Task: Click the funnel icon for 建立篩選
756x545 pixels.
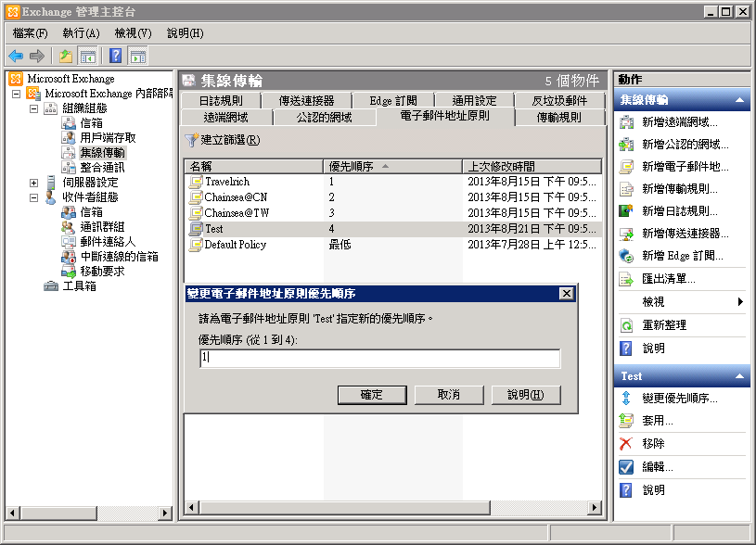Action: (x=191, y=140)
